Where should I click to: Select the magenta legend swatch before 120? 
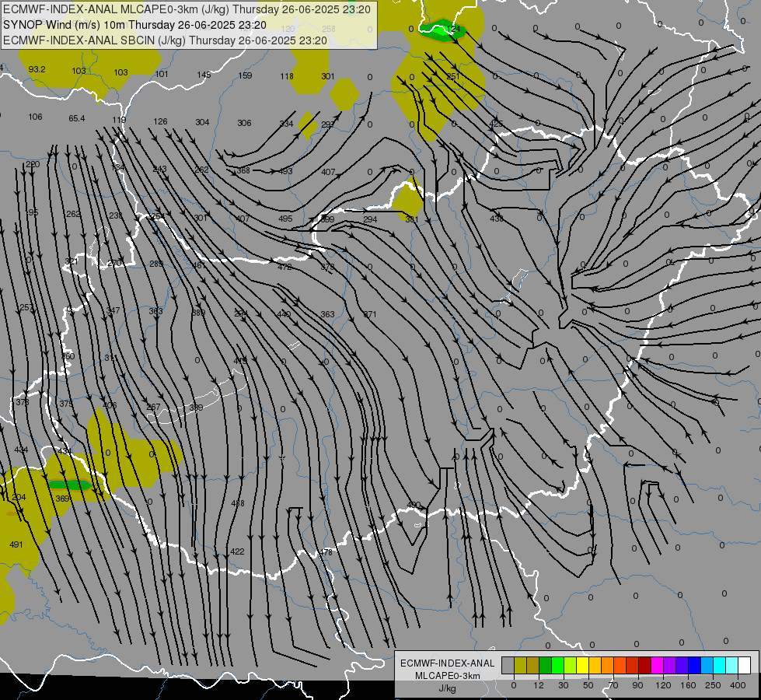(x=657, y=665)
